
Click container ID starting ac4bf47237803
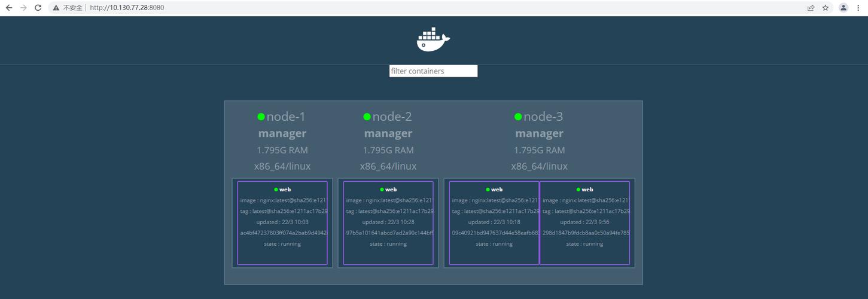point(283,233)
